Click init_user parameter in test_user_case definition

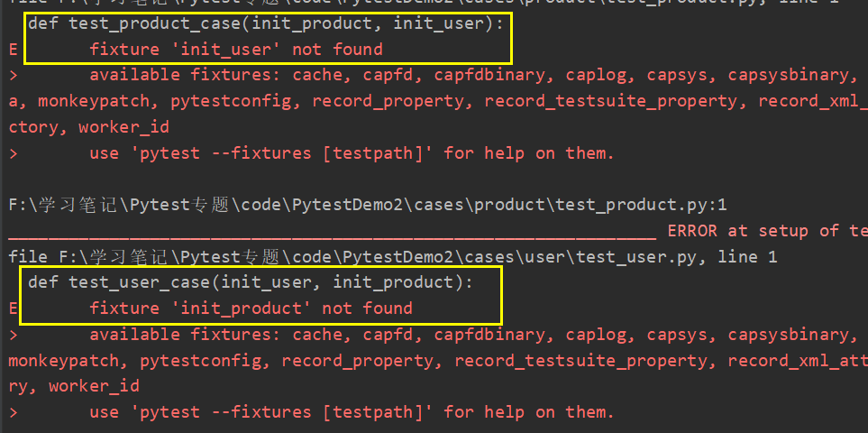coord(255,282)
